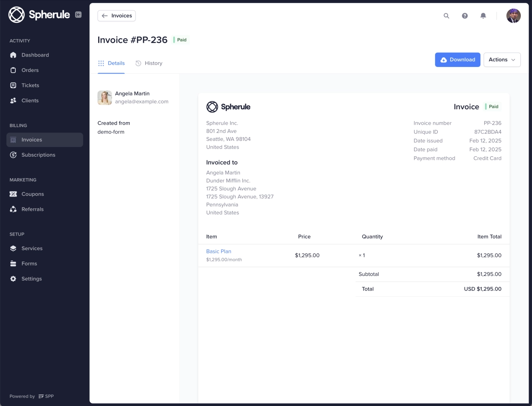Image resolution: width=532 pixels, height=406 pixels.
Task: Go to Dashboard in the sidebar
Action: pyautogui.click(x=45, y=55)
